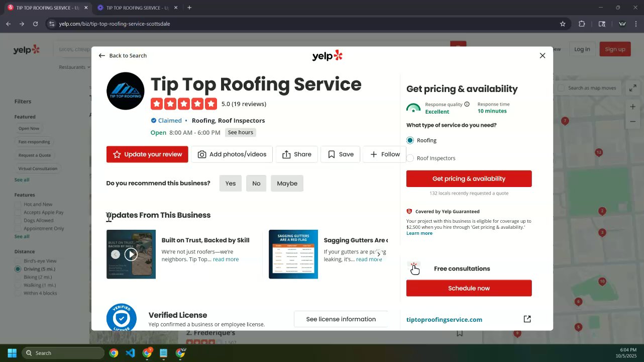Zoom out the map with minus
The height and width of the screenshot is (362, 644).
coord(633,122)
